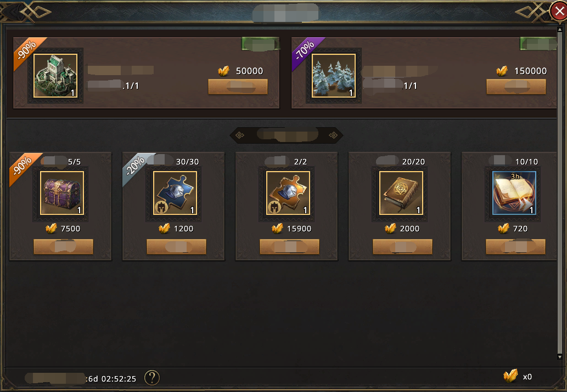The width and height of the screenshot is (567, 392).
Task: Click the purple treasure chest icon
Action: (x=62, y=193)
